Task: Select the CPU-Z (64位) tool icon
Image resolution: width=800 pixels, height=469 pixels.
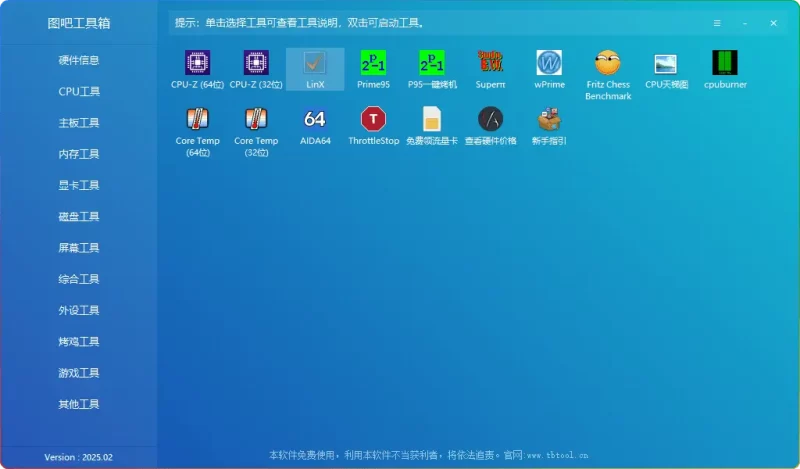Action: click(x=197, y=63)
